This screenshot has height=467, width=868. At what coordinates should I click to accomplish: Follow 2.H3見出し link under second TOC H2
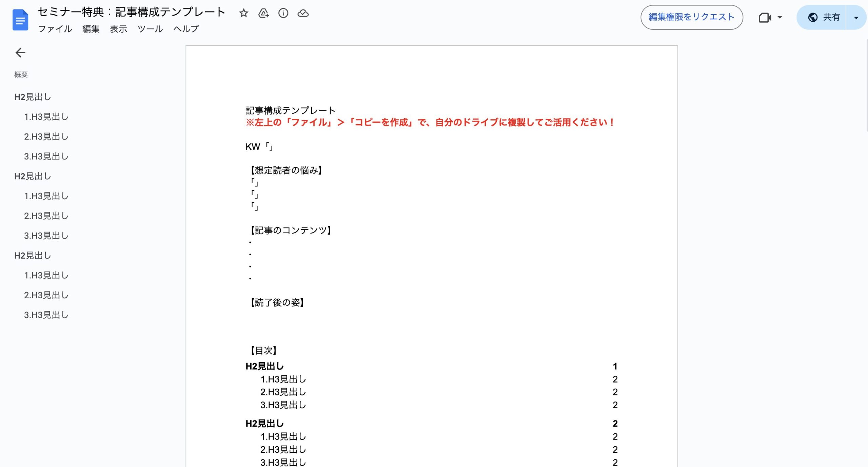pos(283,449)
